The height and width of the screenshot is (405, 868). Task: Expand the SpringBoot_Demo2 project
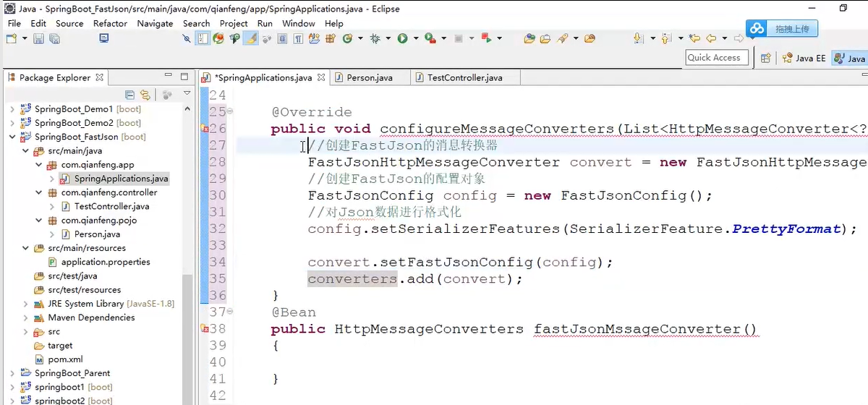tap(12, 123)
